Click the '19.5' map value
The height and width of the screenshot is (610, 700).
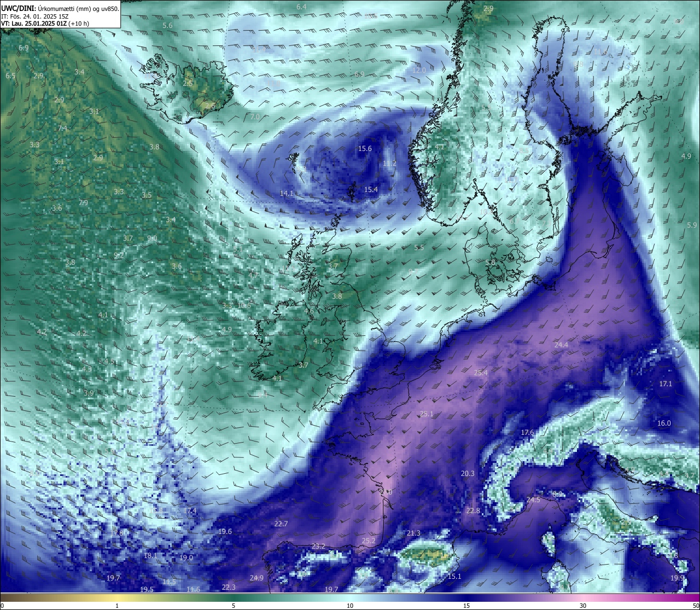(147, 590)
